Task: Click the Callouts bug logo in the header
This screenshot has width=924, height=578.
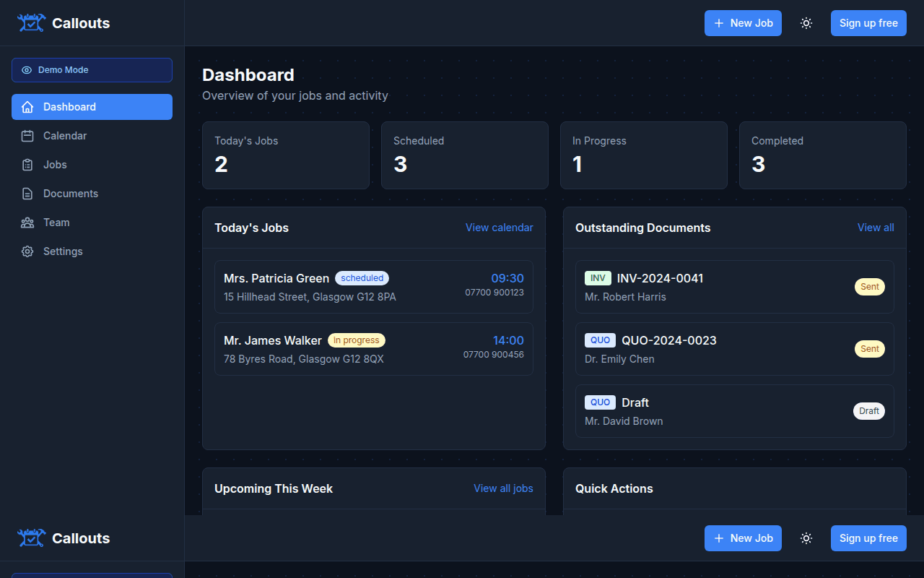Action: [x=31, y=22]
